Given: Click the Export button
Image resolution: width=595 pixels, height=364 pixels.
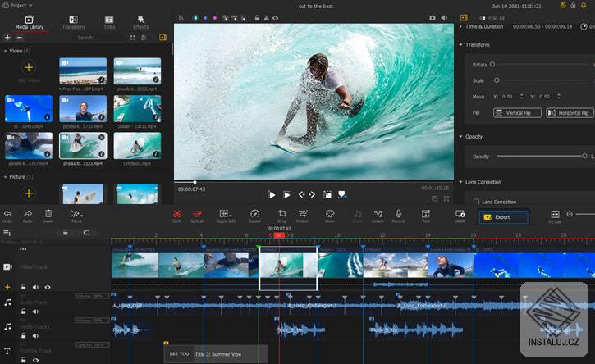Looking at the screenshot, I should [503, 217].
